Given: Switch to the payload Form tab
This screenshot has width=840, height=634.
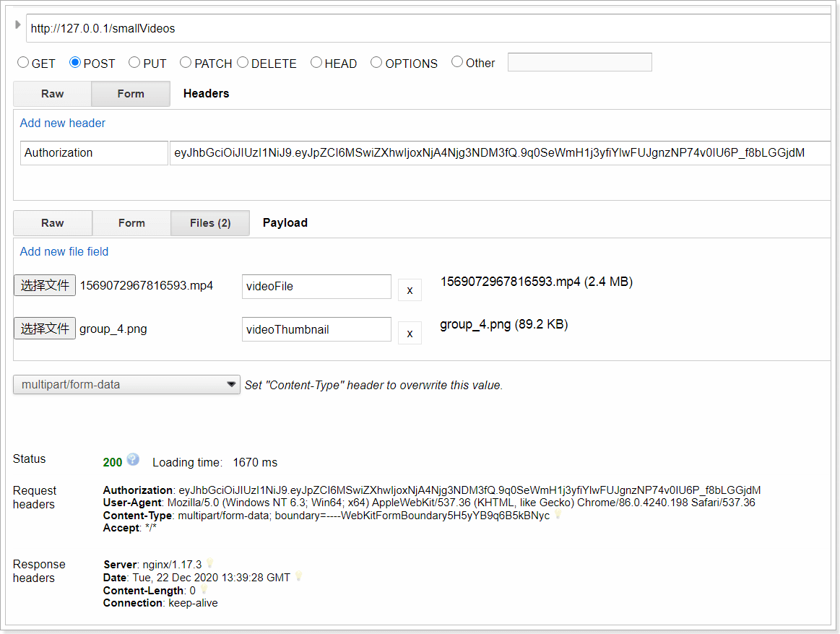Looking at the screenshot, I should pyautogui.click(x=131, y=223).
